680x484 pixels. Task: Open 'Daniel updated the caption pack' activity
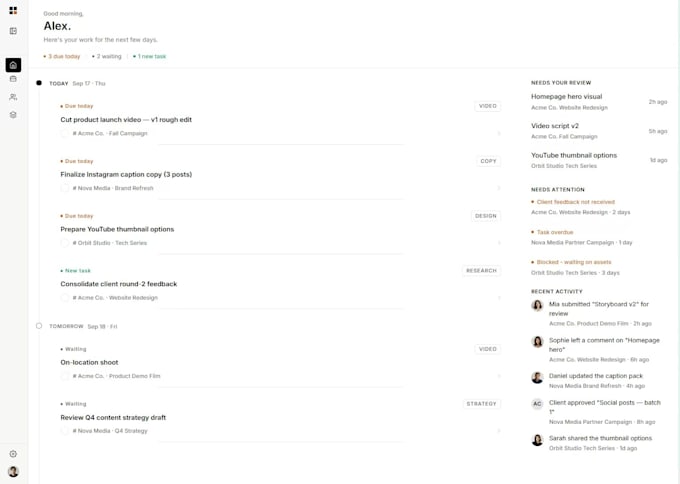597,380
